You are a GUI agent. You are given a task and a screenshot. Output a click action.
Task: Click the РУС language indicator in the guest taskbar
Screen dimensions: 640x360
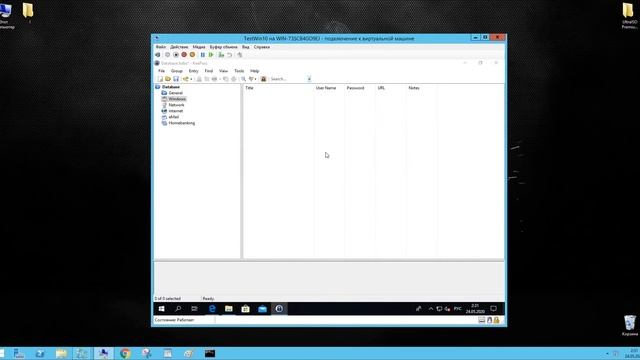[458, 309]
